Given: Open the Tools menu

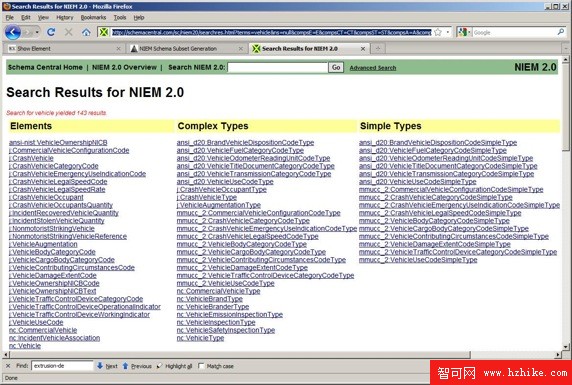Looking at the screenshot, I should 120,17.
